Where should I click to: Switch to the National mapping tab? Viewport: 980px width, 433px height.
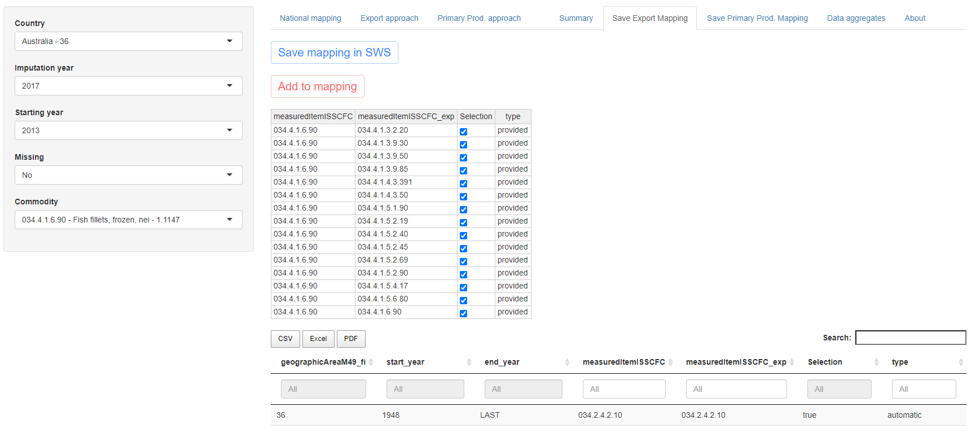[310, 18]
